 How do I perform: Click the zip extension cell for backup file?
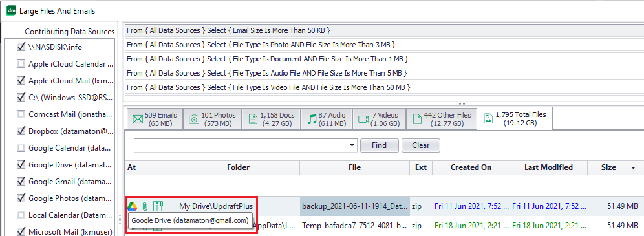pos(421,206)
